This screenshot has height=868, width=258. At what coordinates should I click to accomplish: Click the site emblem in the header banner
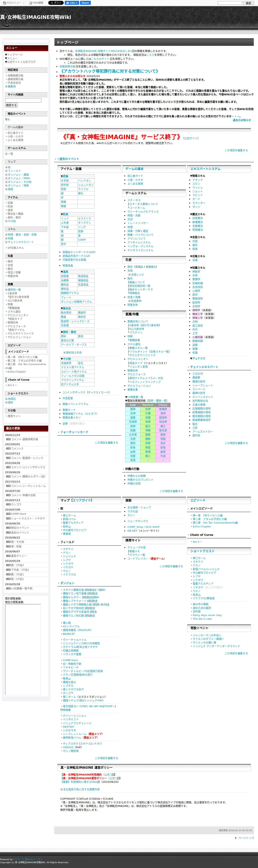(x=7, y=17)
